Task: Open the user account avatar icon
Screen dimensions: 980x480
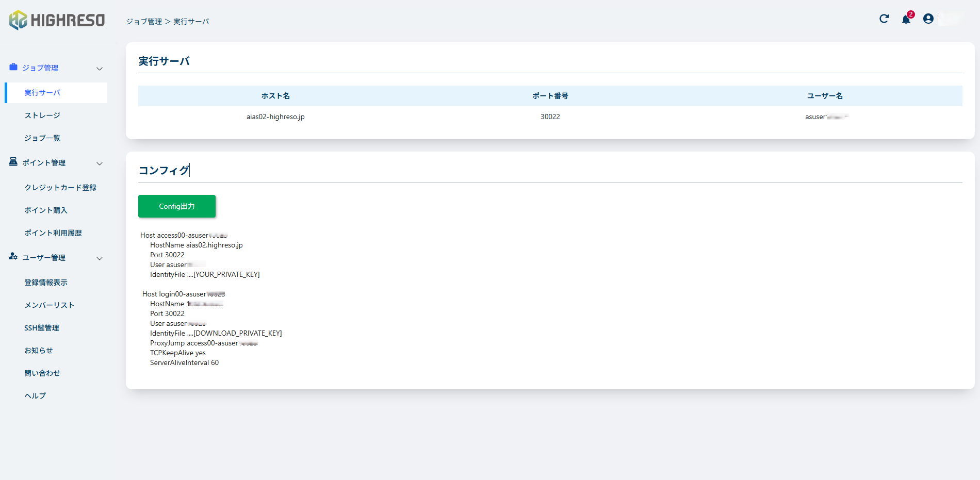Action: (x=928, y=19)
